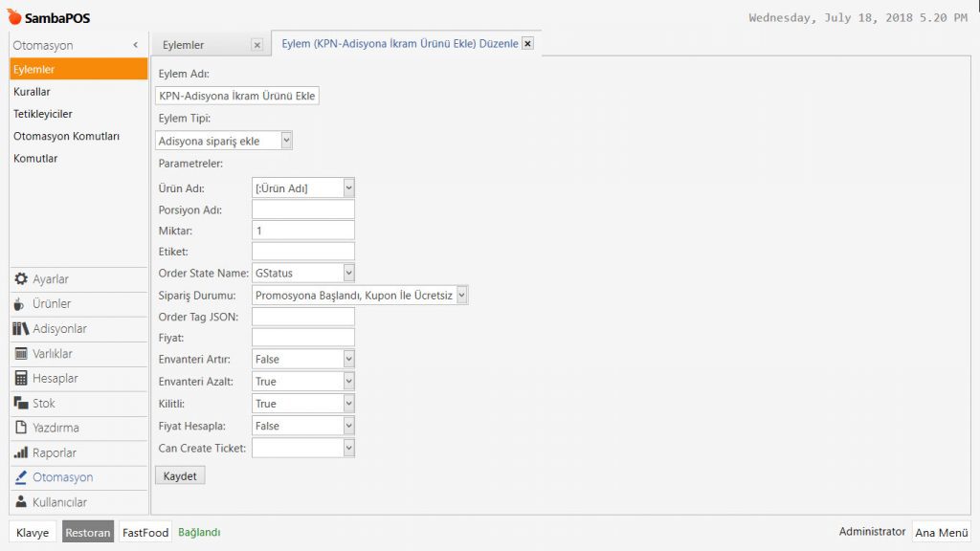
Task: Click the cup icon beside Ürünler
Action: click(21, 304)
